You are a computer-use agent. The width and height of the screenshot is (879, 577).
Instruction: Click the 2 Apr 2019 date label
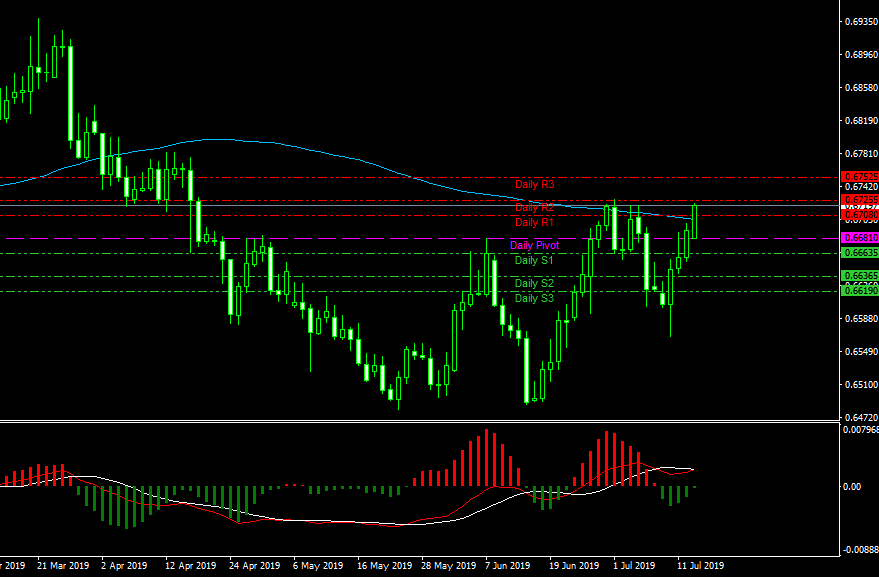tap(124, 566)
